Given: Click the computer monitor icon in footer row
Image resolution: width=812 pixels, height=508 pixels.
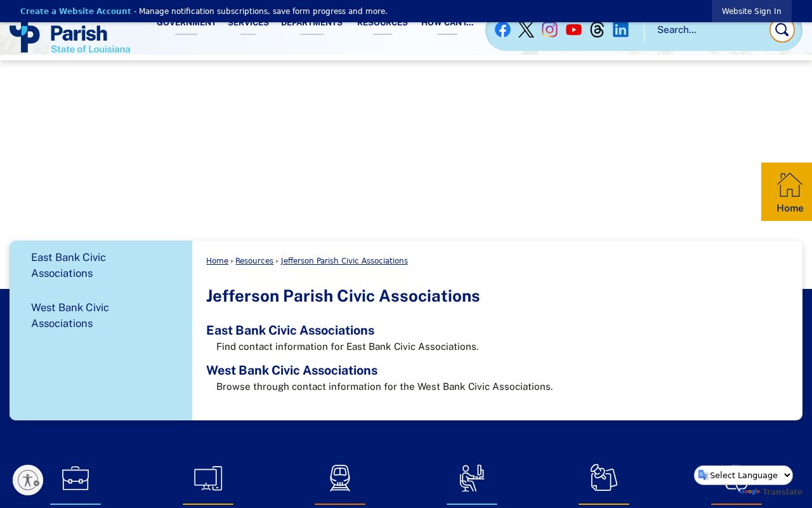Looking at the screenshot, I should [208, 478].
